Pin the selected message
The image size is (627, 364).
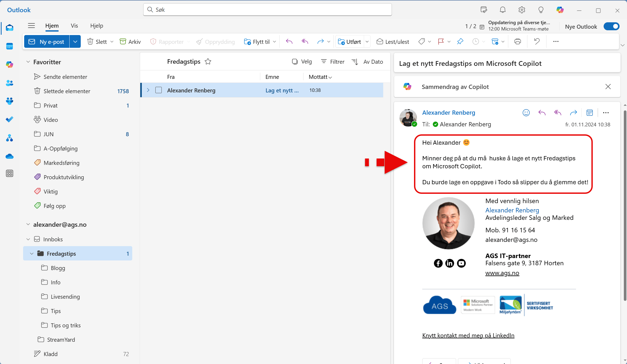[x=460, y=41]
